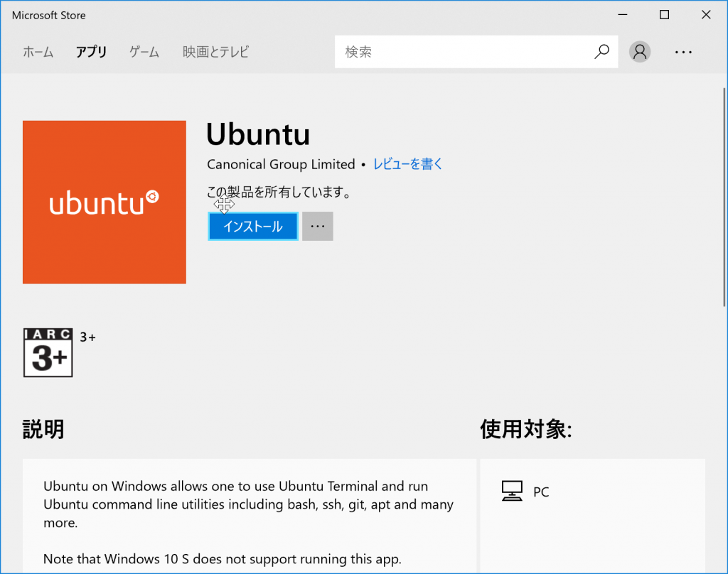Click the Ubuntu orange logo tile
This screenshot has width=728, height=574.
click(x=105, y=202)
